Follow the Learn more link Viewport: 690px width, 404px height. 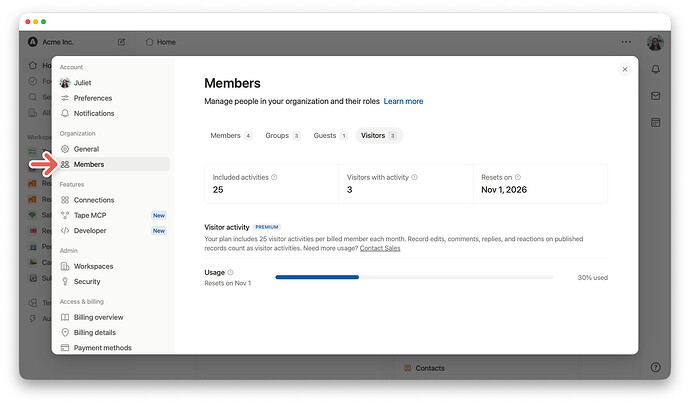point(403,101)
